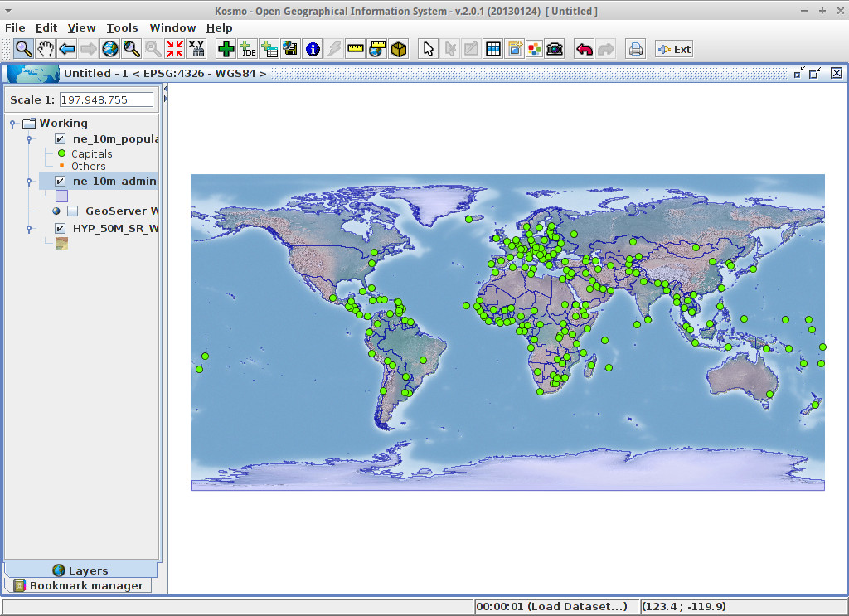Click the globe with ruler measure icon

click(377, 49)
